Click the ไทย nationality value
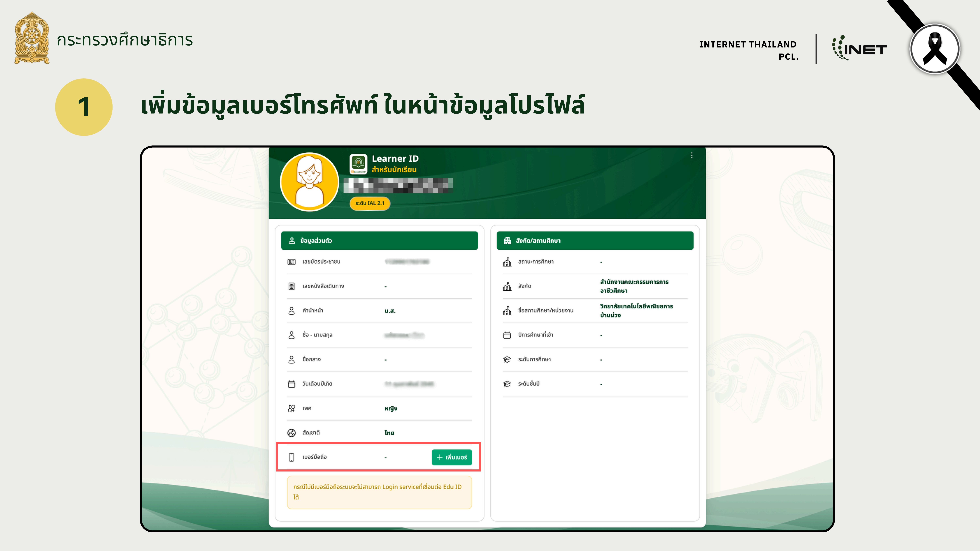This screenshot has height=551, width=980. 389,433
